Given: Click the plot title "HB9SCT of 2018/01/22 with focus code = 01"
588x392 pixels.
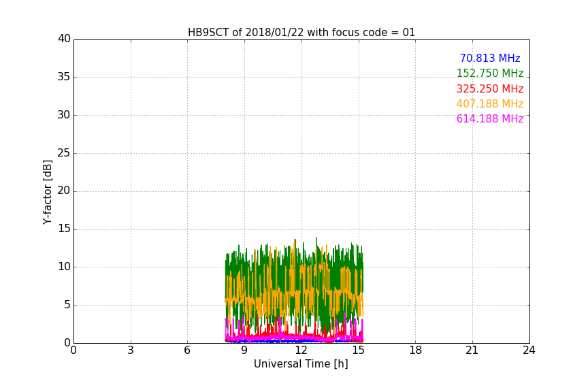Looking at the screenshot, I should [x=301, y=33].
